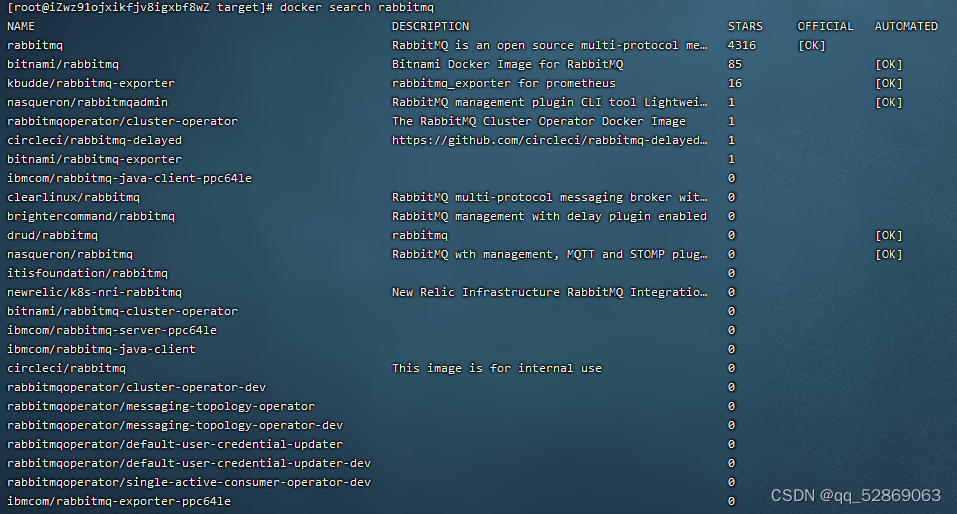Image resolution: width=957 pixels, height=514 pixels.
Task: Select rabbitmqoperator/default-user-credential-updater without -dev
Action: pos(175,444)
